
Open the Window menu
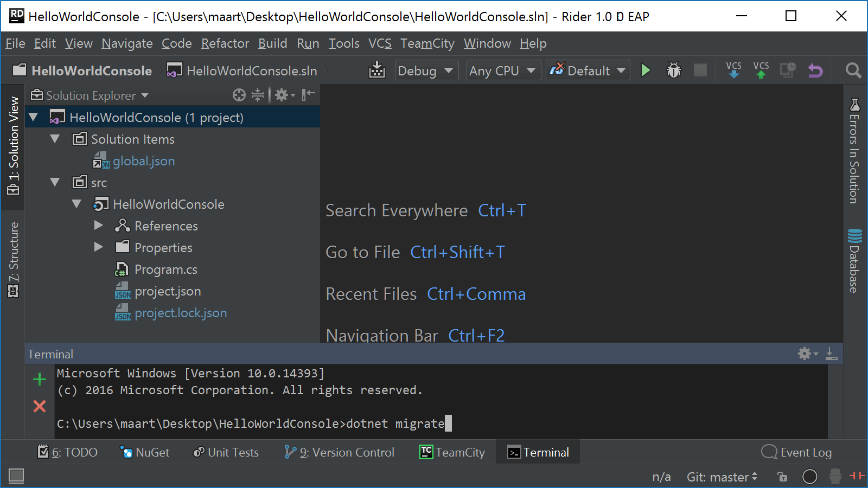click(x=487, y=43)
